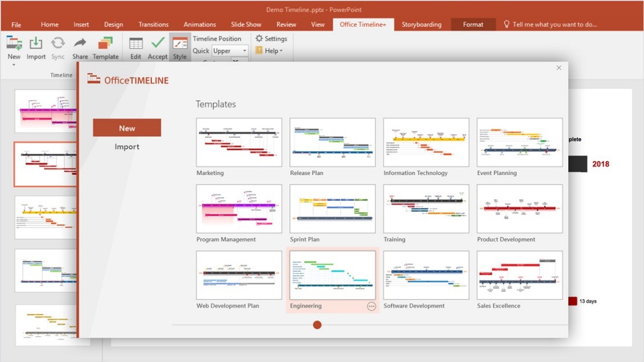
Task: Select the Transitions tab
Action: (x=153, y=25)
